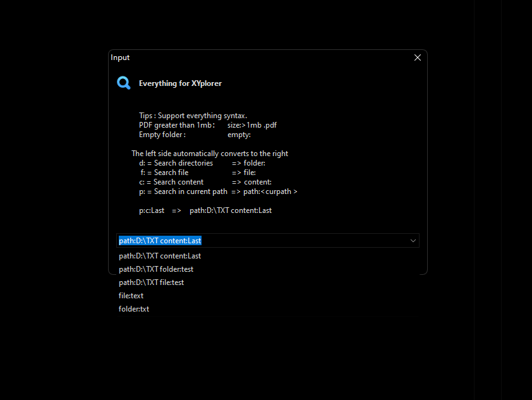Click the 'Everything for XYplorer' heading

[x=180, y=83]
